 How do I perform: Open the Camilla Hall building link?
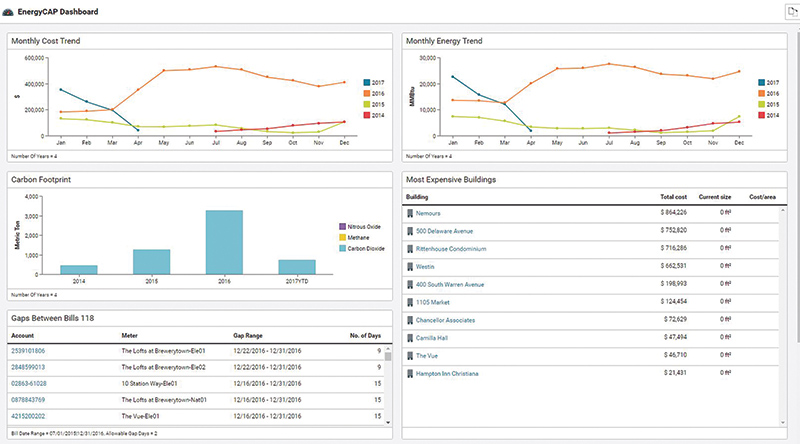pos(432,338)
